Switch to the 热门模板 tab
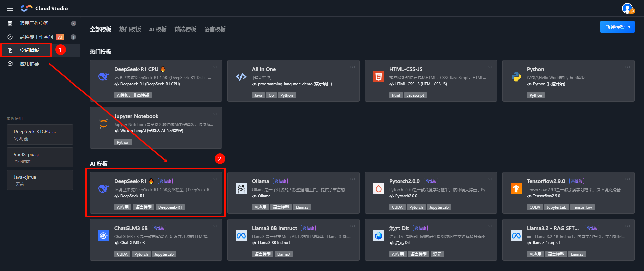 click(x=130, y=30)
